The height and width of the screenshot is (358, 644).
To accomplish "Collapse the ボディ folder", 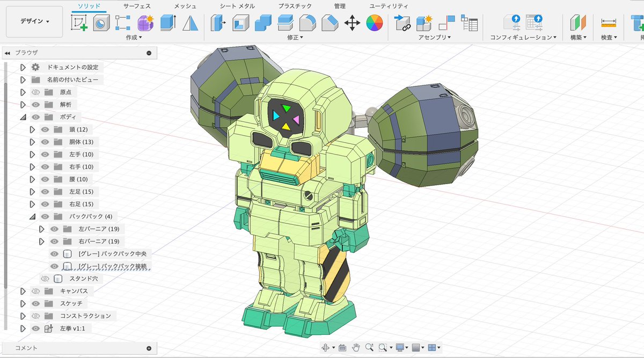I will (x=23, y=117).
